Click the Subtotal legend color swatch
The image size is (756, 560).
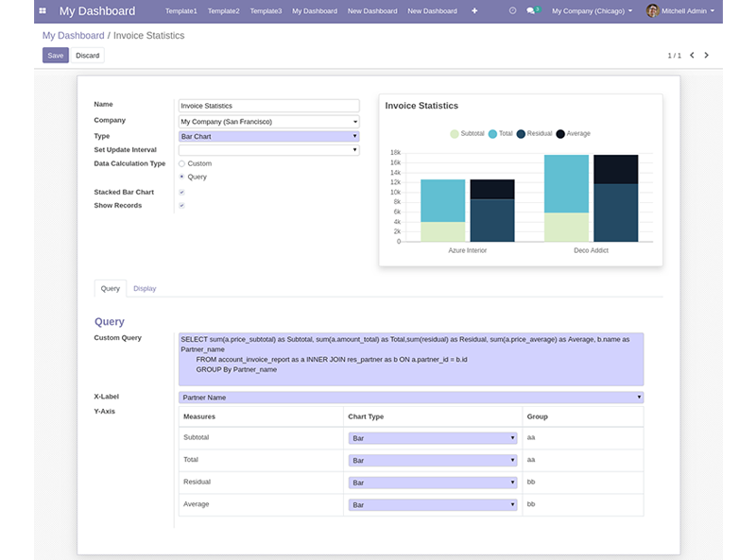[454, 134]
